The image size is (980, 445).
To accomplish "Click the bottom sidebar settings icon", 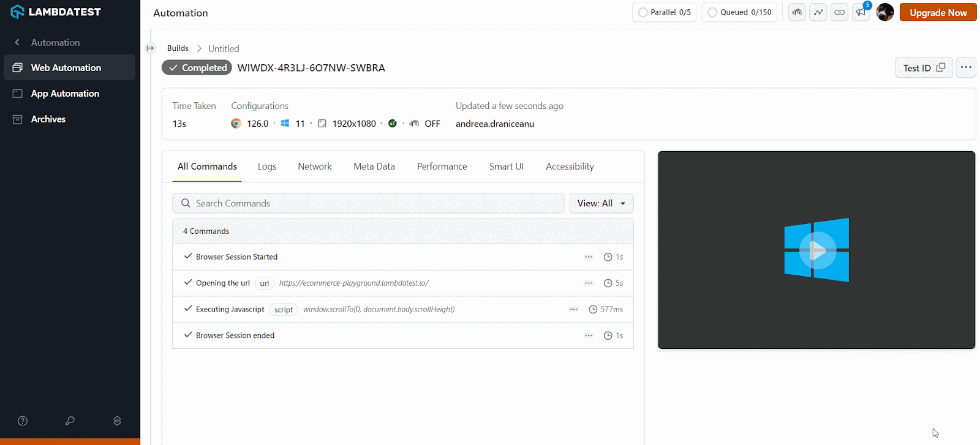I will tap(117, 421).
